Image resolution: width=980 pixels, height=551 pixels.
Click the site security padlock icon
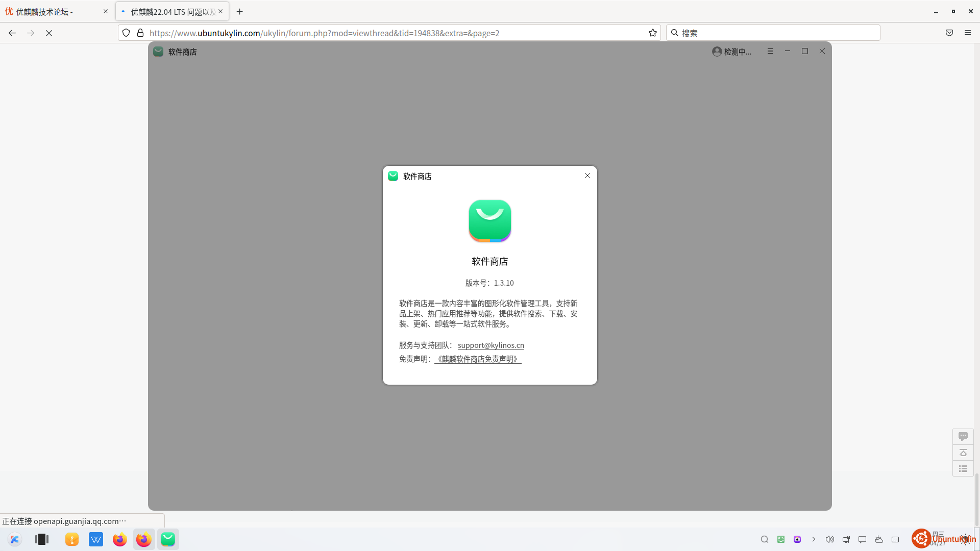[140, 33]
